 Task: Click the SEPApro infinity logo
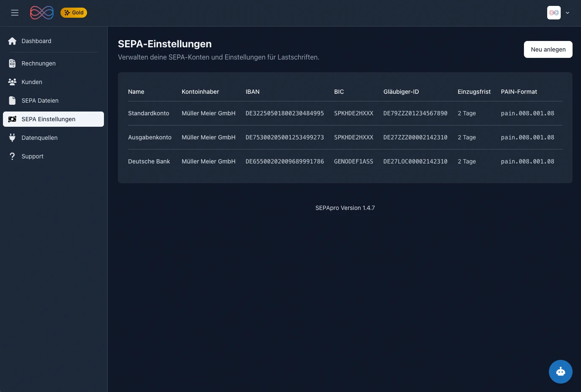pos(41,13)
